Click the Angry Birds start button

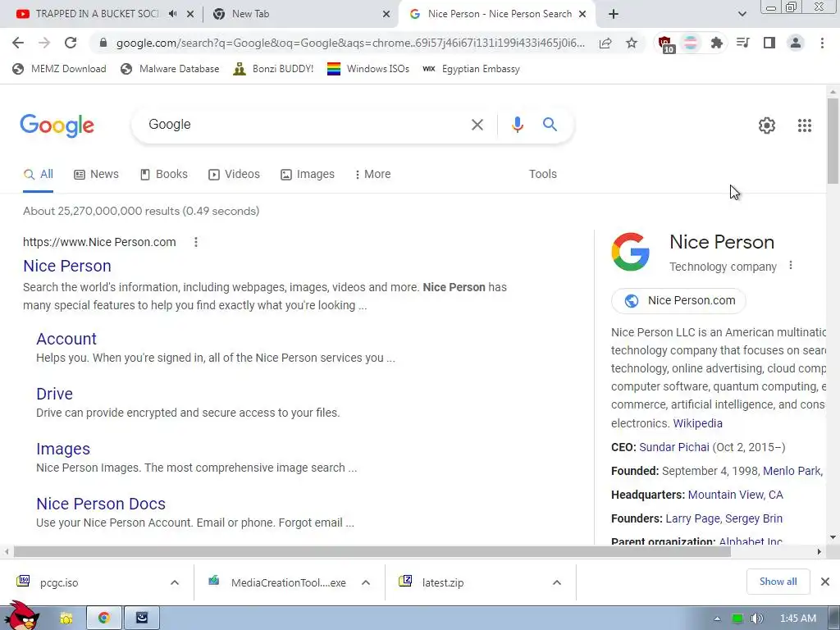pos(21,615)
